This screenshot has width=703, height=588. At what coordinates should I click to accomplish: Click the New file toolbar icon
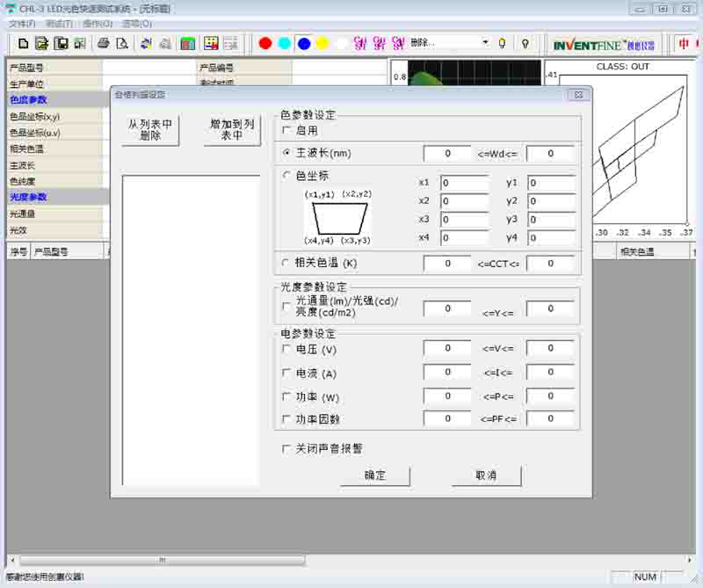[x=24, y=43]
